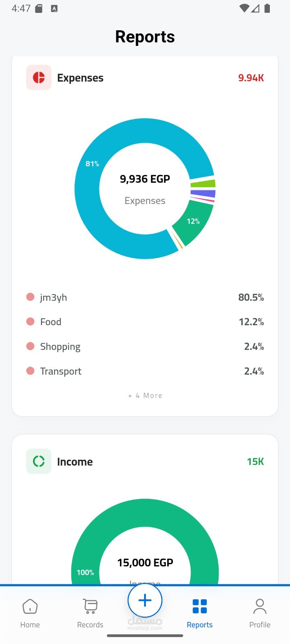Tap the Wi-Fi signal status icon
The image size is (290, 644).
244,8
